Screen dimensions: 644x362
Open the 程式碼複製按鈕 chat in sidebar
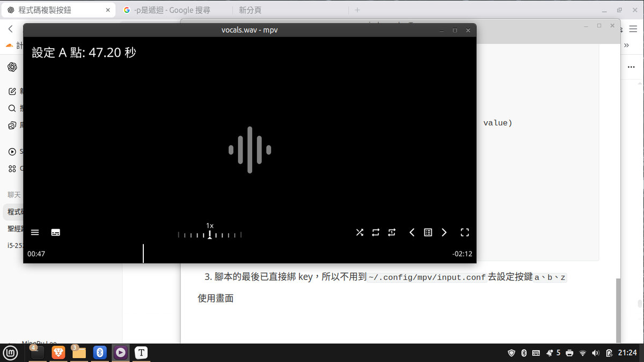tap(13, 212)
